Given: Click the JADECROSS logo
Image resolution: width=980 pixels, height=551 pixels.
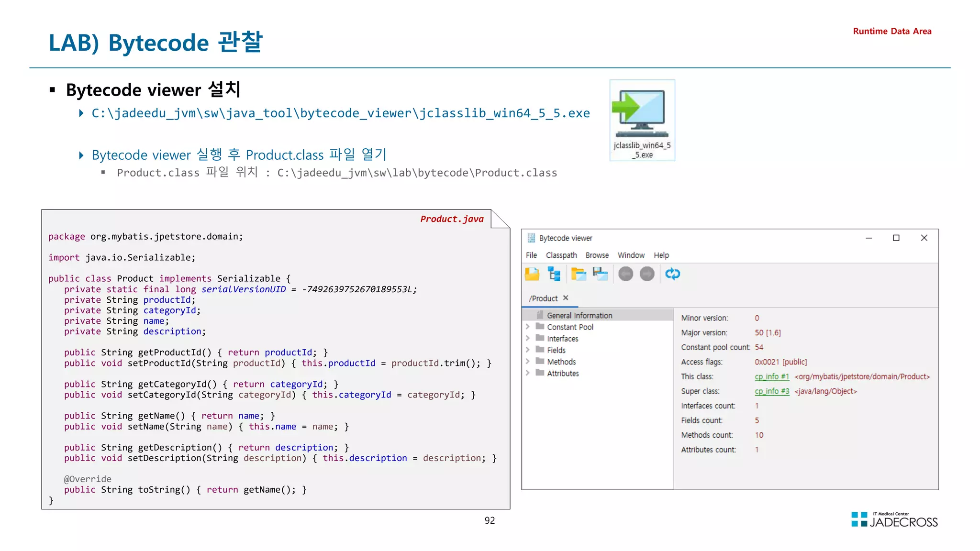Looking at the screenshot, I should click(x=894, y=520).
